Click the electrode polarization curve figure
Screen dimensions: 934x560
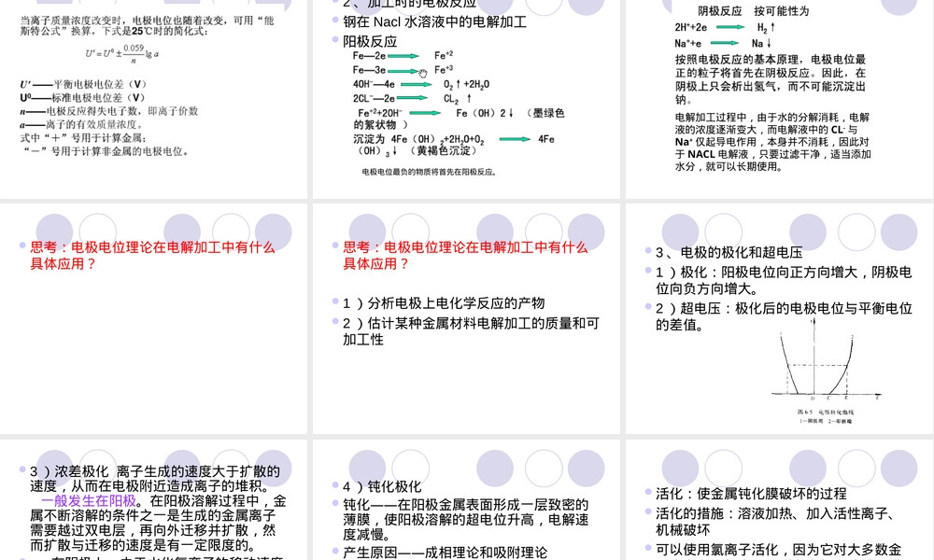[826, 358]
